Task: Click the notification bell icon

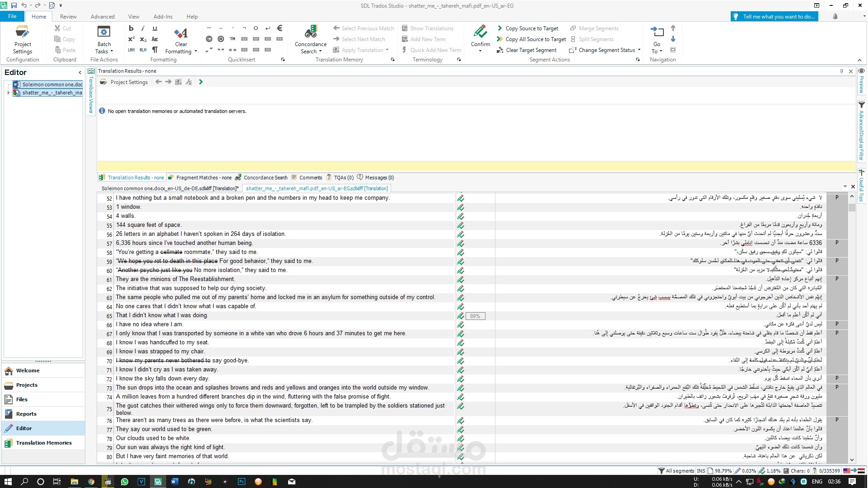Action: [x=835, y=16]
